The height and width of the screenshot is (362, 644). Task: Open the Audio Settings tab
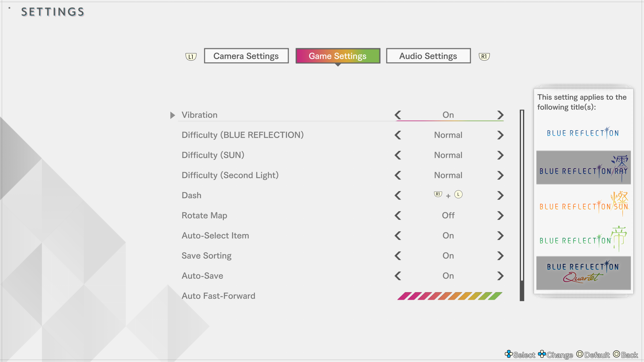coord(428,56)
